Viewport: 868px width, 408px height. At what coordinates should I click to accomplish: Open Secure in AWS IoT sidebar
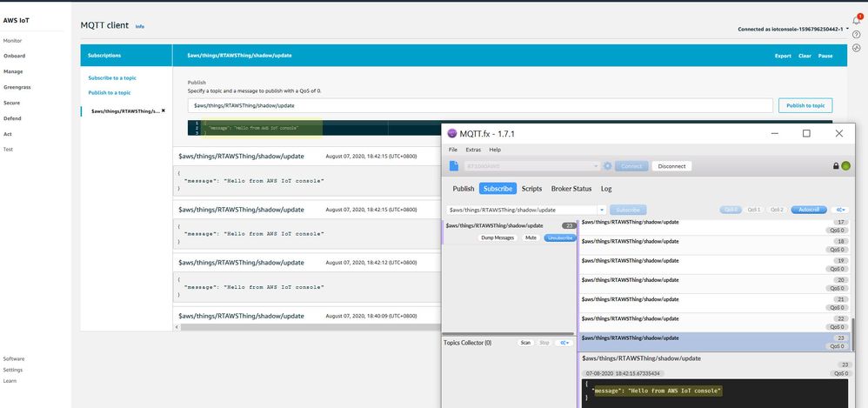[11, 103]
